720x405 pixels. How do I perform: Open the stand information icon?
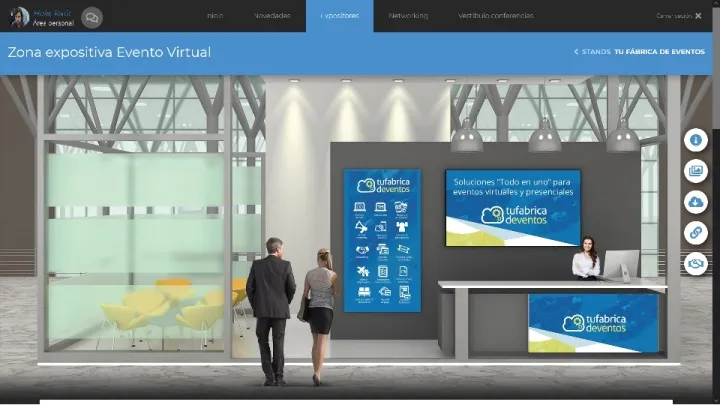[696, 140]
